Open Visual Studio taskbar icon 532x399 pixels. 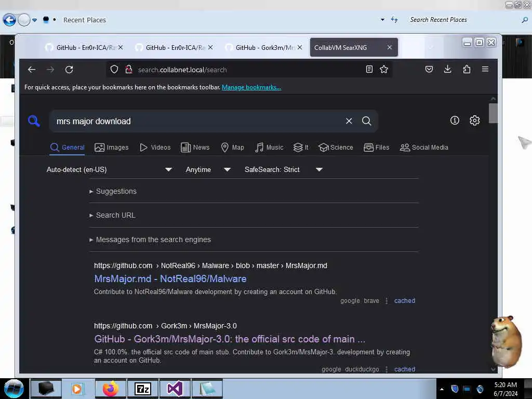(x=175, y=389)
